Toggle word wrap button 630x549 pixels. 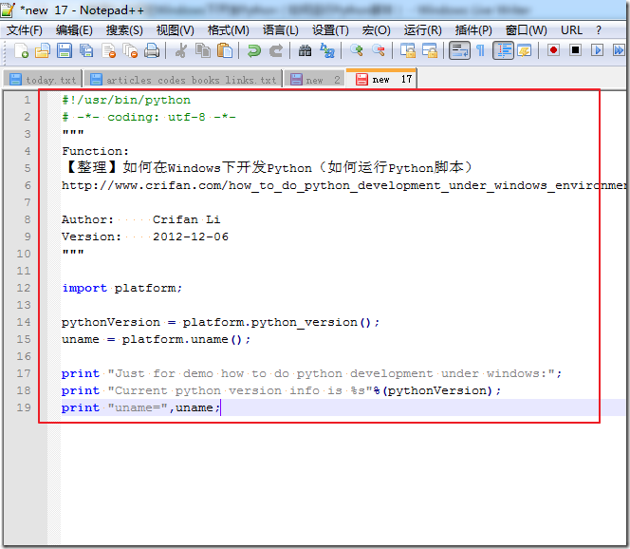[459, 51]
